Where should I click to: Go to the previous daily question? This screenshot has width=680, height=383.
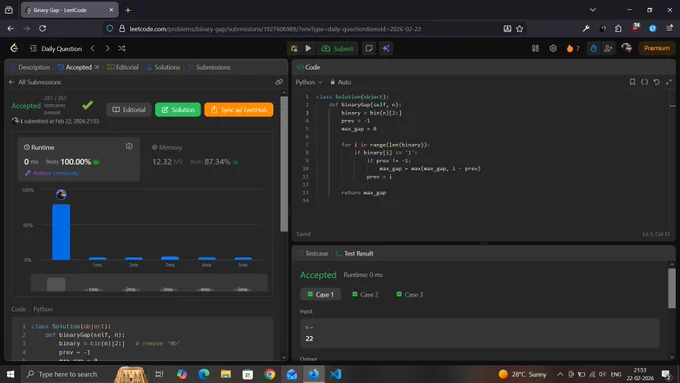point(93,48)
